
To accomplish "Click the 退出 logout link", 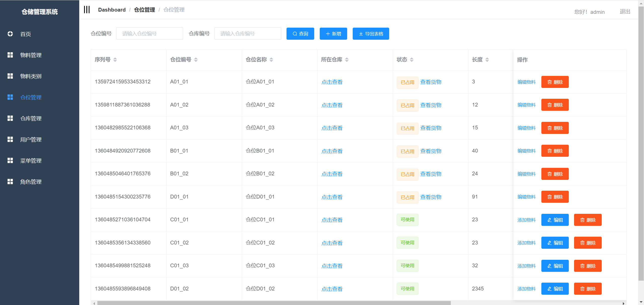I will 625,12.
